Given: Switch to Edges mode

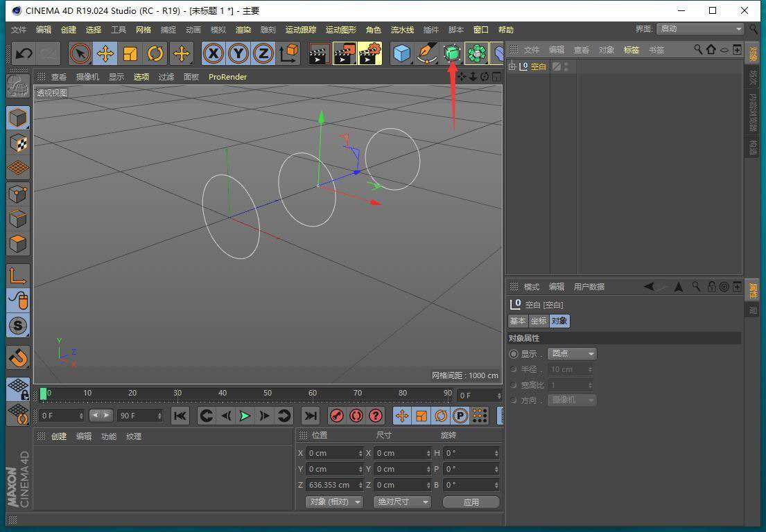Looking at the screenshot, I should pos(18,219).
